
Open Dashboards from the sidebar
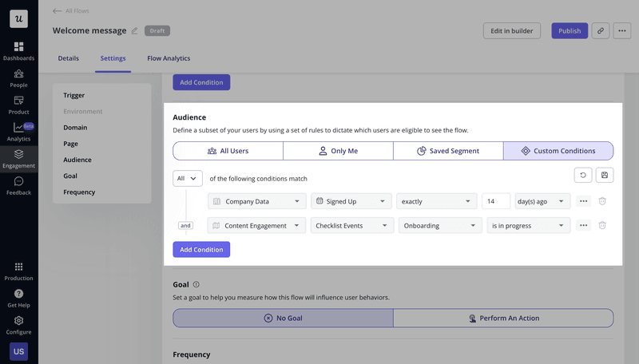click(x=18, y=51)
